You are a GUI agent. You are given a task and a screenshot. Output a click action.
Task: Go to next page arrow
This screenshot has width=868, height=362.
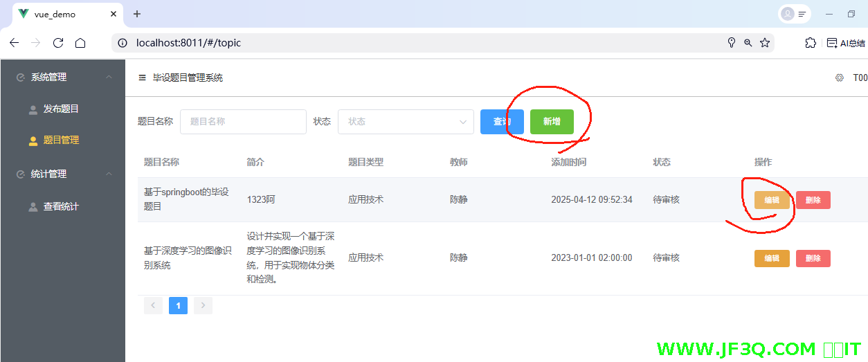click(x=203, y=305)
